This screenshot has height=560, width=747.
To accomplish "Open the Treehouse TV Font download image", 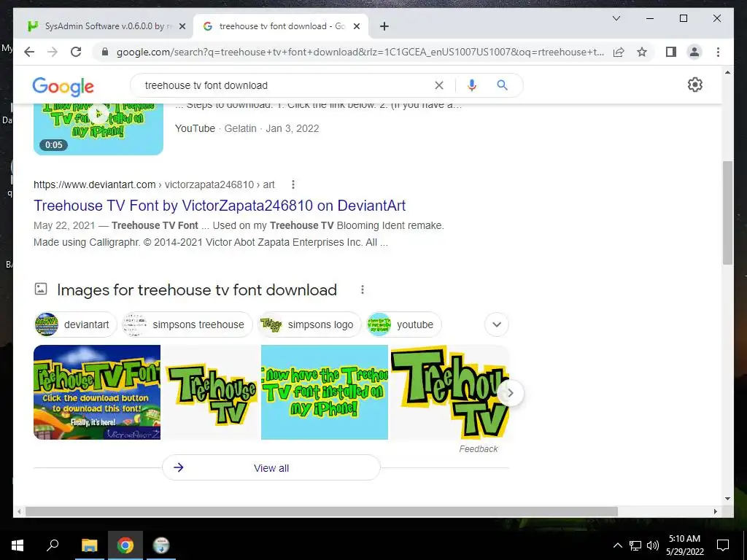I will (x=97, y=392).
